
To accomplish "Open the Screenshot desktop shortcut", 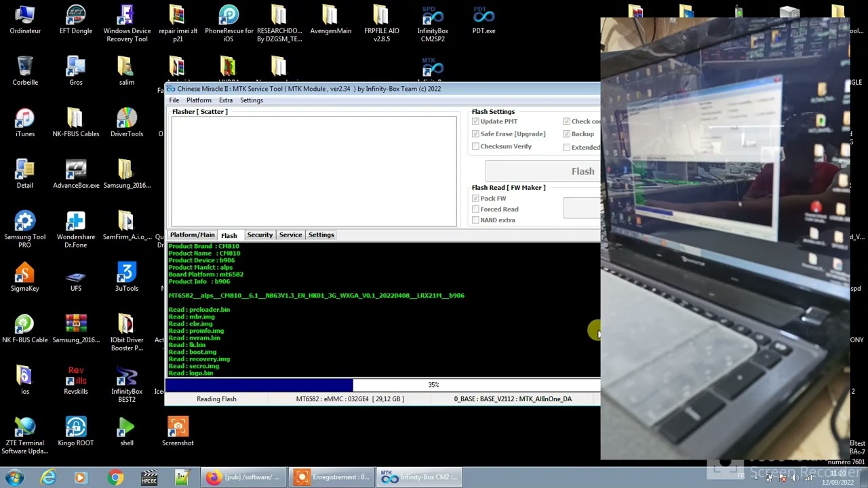I will 178,432.
